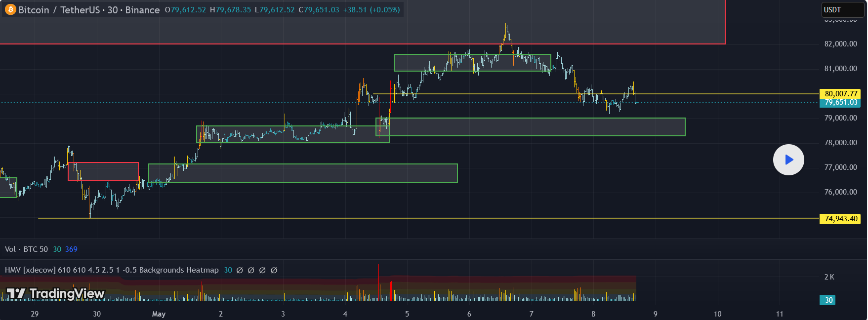Click the change value +38.51 (+0.05%)
868x320 pixels.
tap(372, 10)
